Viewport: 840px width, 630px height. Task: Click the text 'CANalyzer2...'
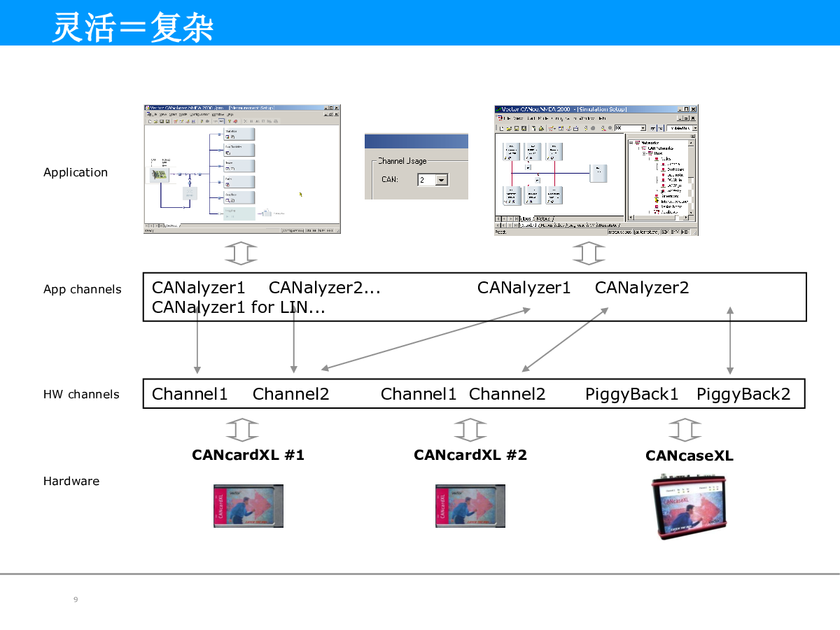pos(325,288)
